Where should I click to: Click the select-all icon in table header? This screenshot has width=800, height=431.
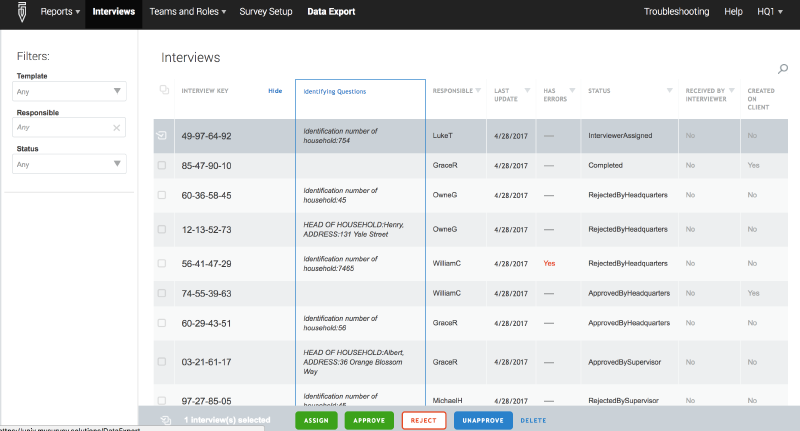(164, 90)
